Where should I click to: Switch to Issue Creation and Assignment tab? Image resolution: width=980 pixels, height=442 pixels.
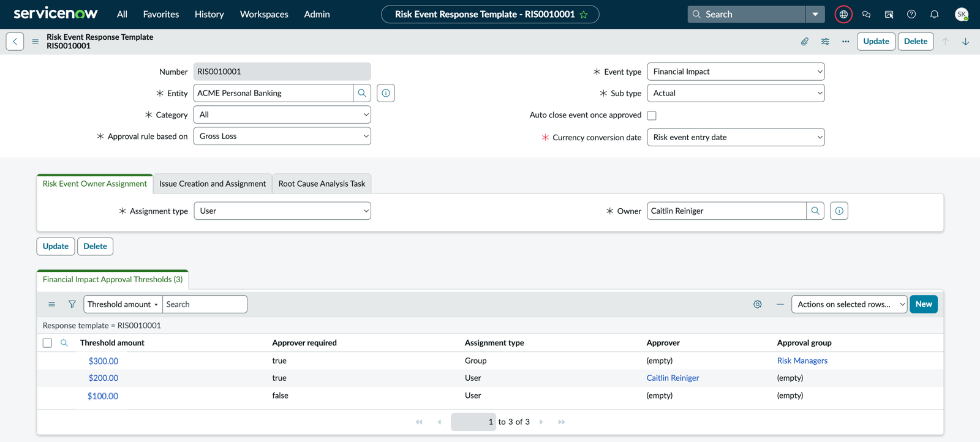pos(213,184)
